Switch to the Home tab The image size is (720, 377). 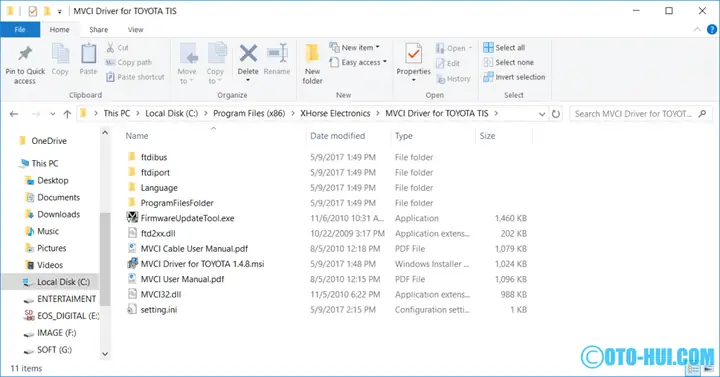coord(60,29)
